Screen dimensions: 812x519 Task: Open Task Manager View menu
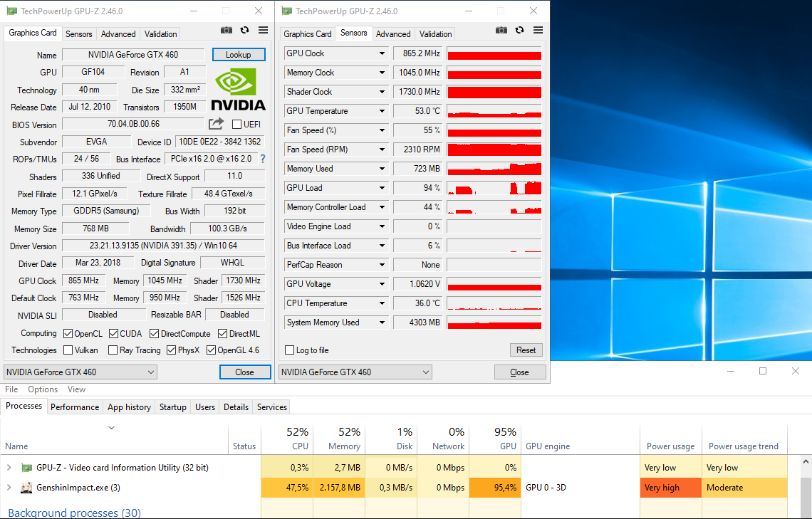pyautogui.click(x=77, y=389)
